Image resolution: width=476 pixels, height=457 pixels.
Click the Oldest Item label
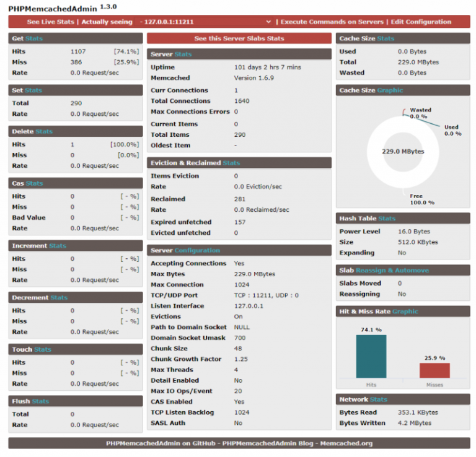[x=170, y=146]
